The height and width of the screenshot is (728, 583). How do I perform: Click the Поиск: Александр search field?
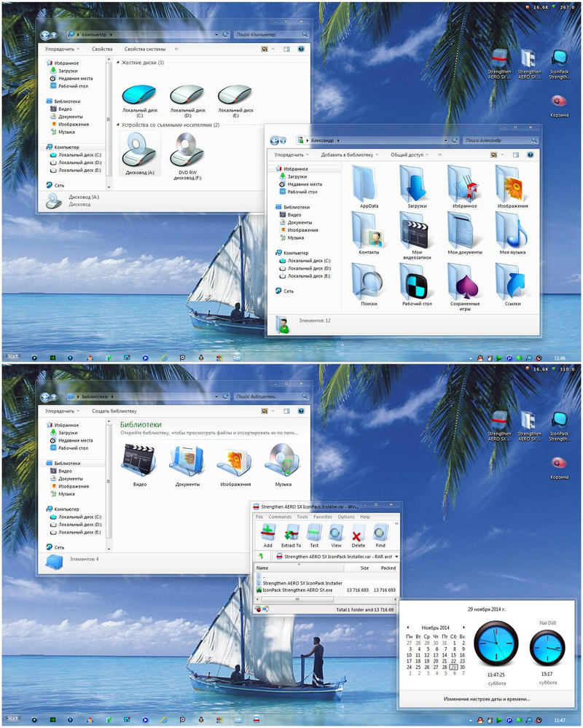pos(496,140)
